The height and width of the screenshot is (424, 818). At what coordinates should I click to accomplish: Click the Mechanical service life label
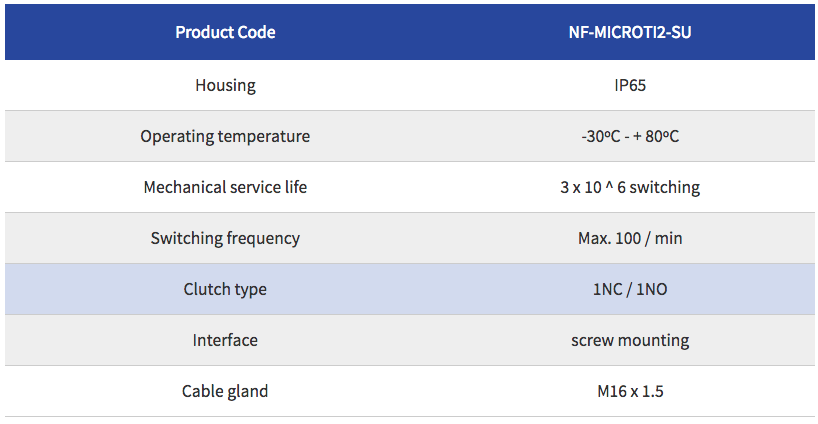tap(225, 187)
